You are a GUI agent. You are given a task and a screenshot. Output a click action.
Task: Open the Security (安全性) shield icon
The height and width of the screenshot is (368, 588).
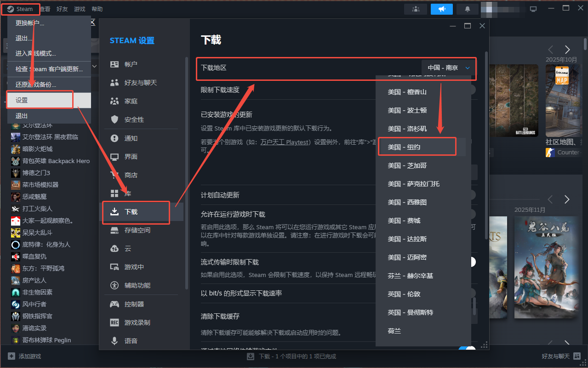(114, 119)
